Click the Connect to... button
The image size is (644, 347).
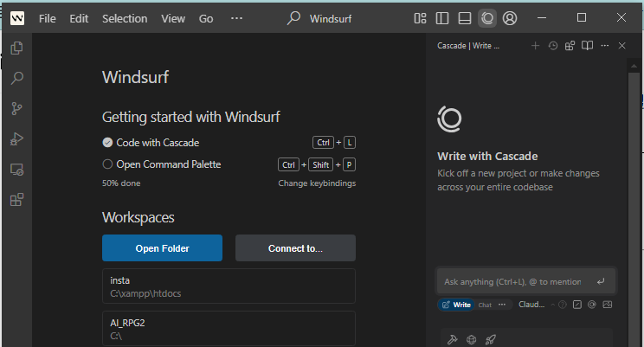click(295, 248)
